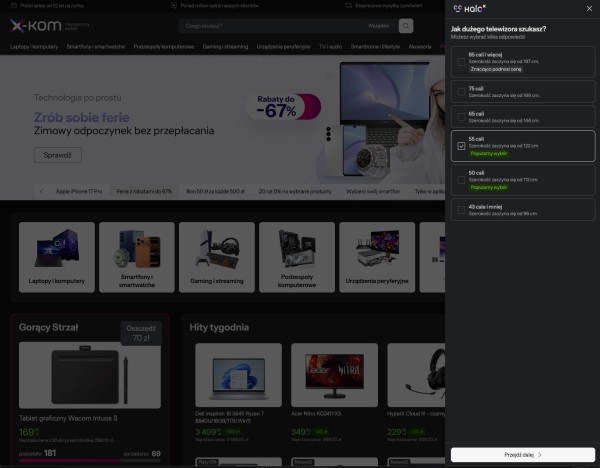Select '20 rat 0% na wybrane produkty' tab
600x468 pixels.
pos(295,191)
